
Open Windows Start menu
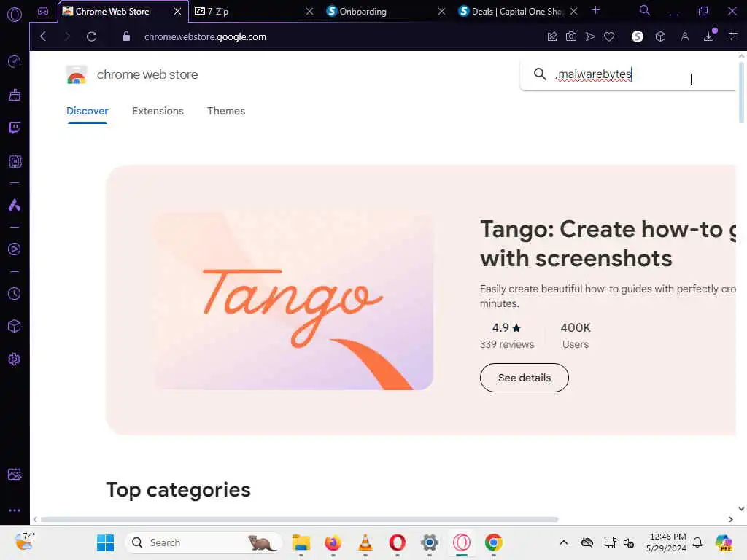click(x=105, y=542)
